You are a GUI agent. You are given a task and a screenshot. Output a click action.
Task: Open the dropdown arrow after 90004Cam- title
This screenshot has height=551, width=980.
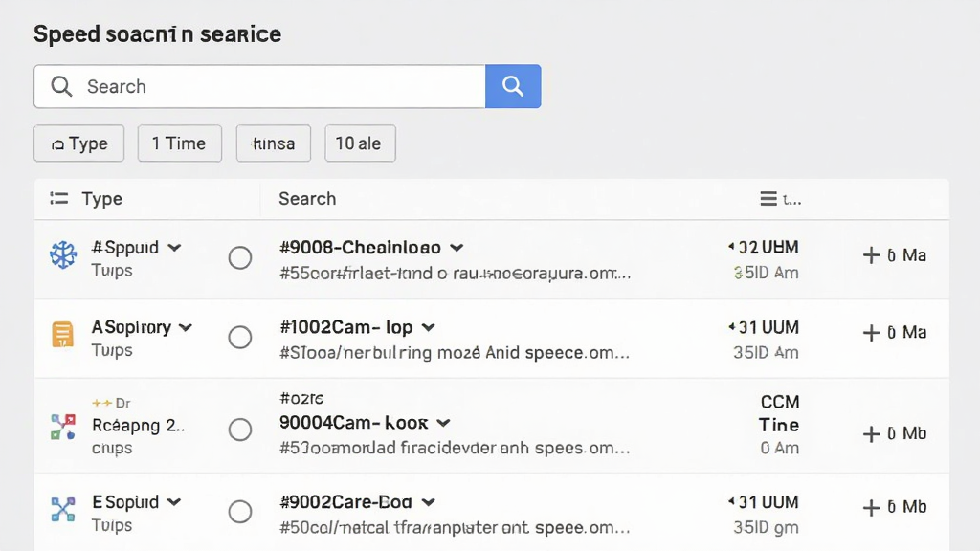pos(443,423)
